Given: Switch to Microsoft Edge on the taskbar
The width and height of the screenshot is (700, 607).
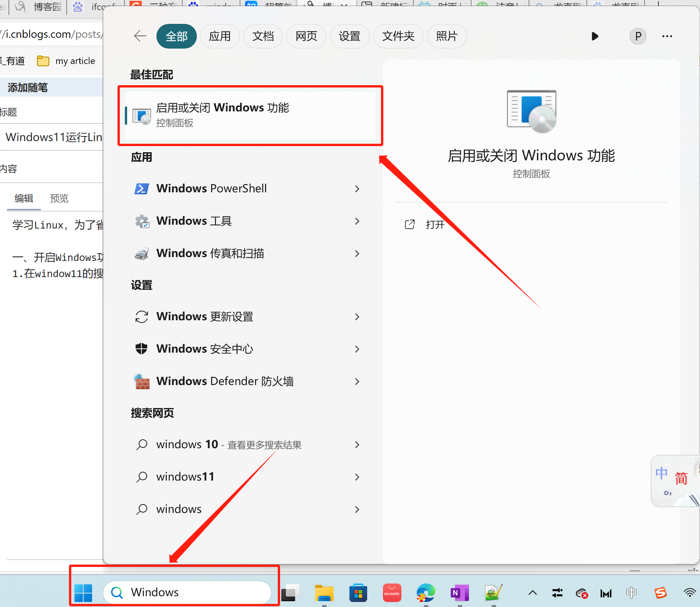Looking at the screenshot, I should (426, 593).
